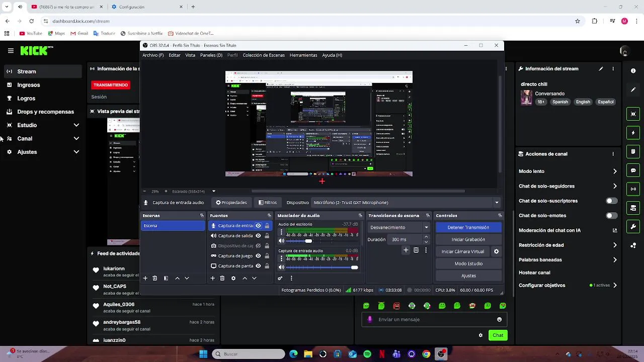Open Editar menu in OBS
Viewport: 644px width, 362px height.
pyautogui.click(x=175, y=55)
